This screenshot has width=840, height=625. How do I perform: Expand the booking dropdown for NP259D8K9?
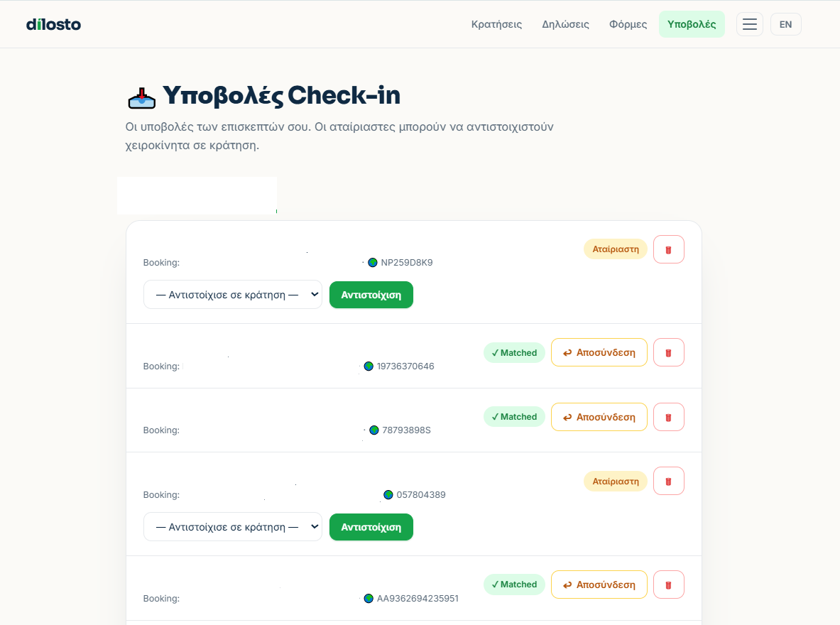pyautogui.click(x=232, y=295)
